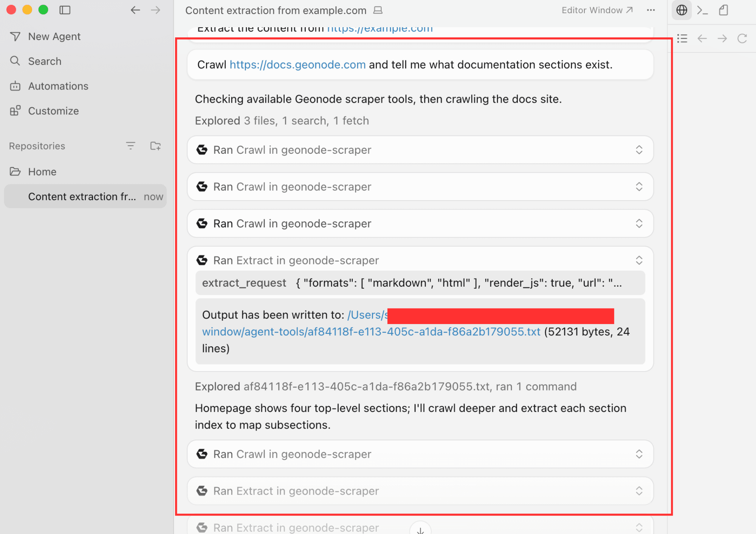Open the agent-tools output file link

[x=371, y=332]
